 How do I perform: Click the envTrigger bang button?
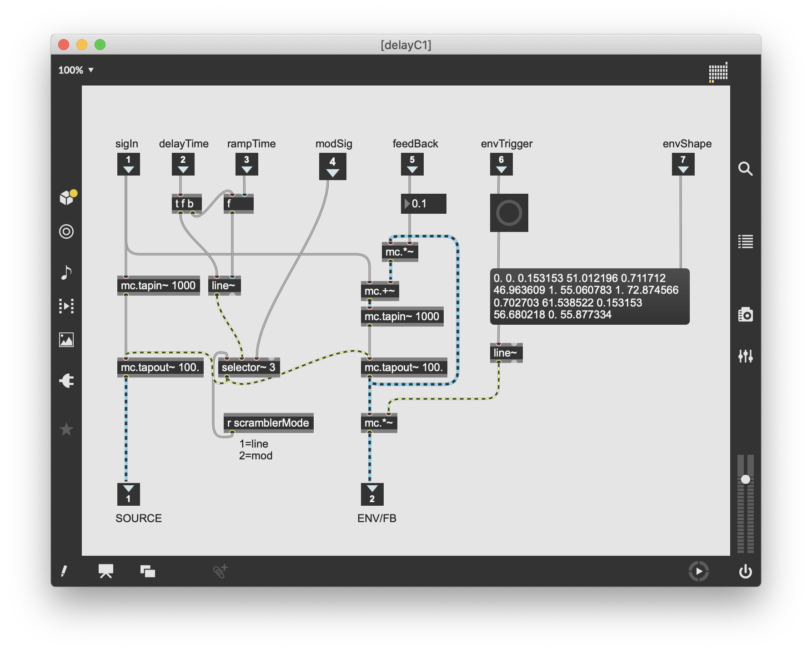click(509, 213)
